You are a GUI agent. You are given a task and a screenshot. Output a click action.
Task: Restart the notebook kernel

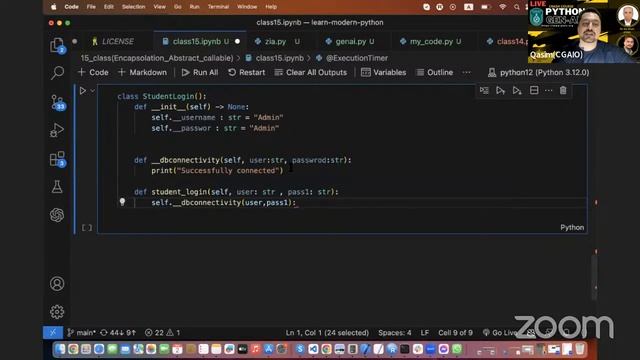click(x=247, y=72)
